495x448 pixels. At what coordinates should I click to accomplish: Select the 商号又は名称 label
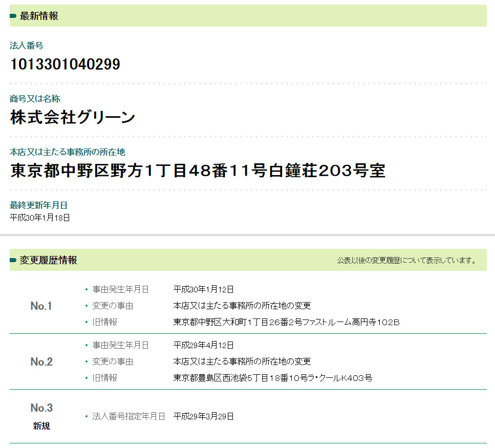(35, 99)
